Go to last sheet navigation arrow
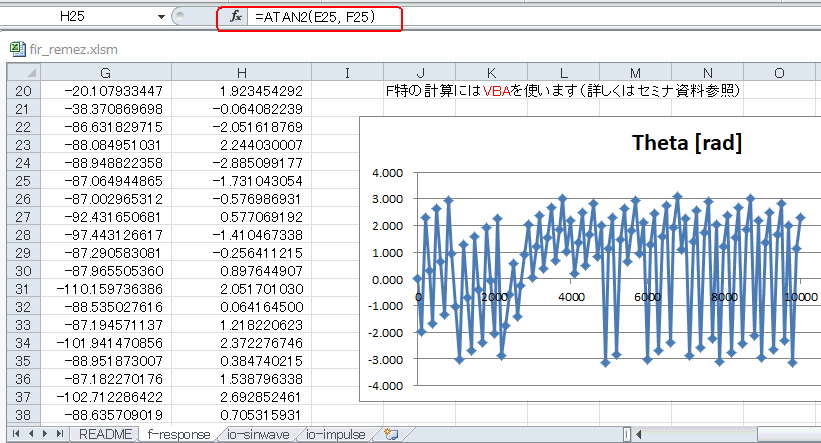Screen dimensions: 821x443 60,434
